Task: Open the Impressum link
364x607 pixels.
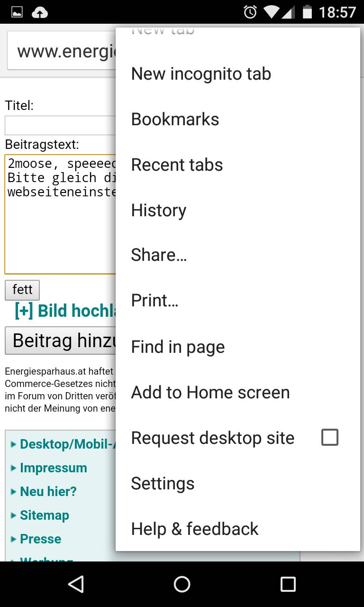Action: 53,468
